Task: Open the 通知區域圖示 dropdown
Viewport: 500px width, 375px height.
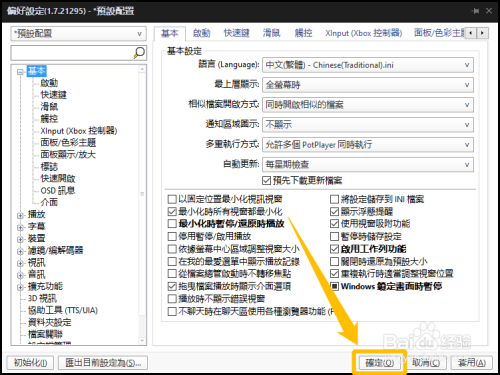Action: click(x=368, y=125)
